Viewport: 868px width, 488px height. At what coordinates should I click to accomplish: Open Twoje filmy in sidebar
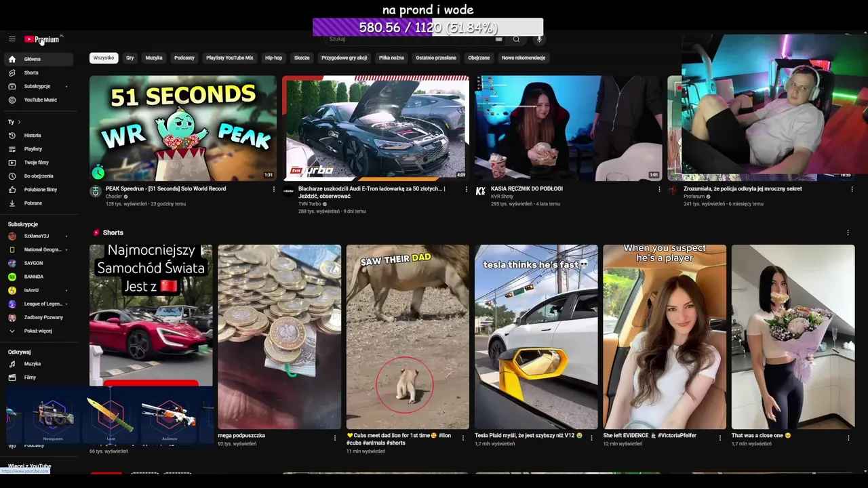(39, 163)
